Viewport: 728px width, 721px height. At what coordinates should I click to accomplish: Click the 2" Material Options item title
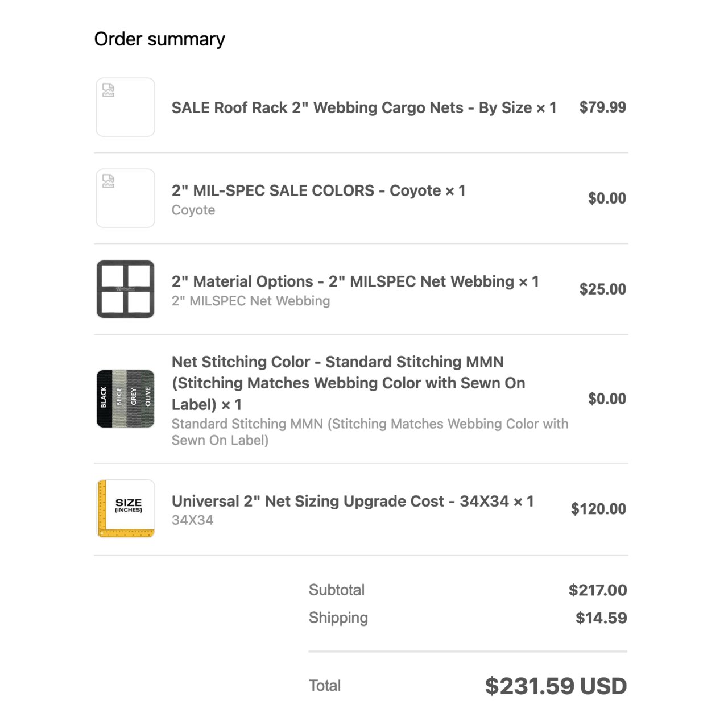click(355, 281)
